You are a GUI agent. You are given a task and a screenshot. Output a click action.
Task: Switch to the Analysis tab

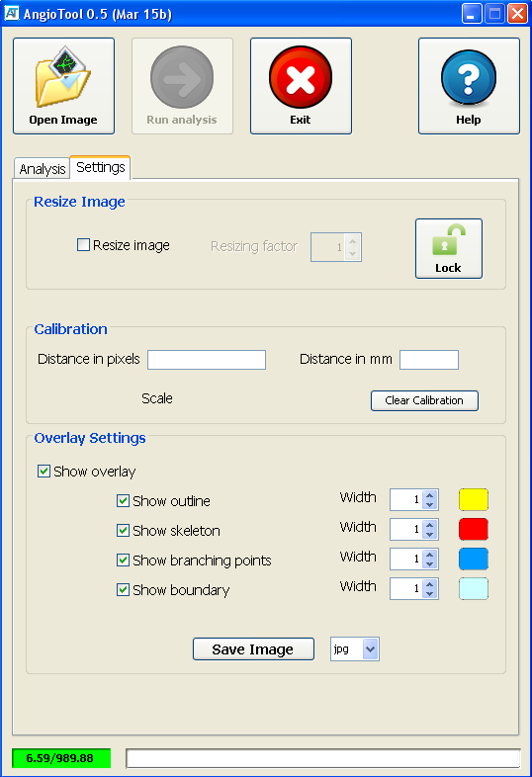[x=43, y=169]
